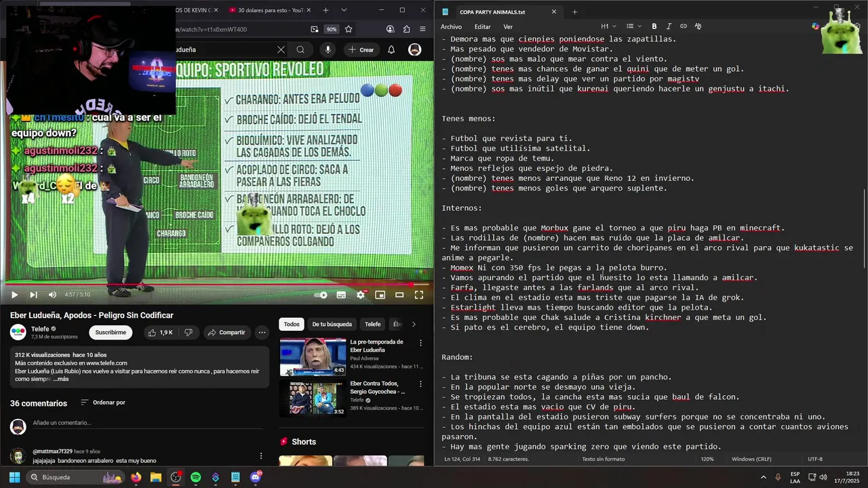This screenshot has width=868, height=488.
Task: Open a new browser tab
Action: [325, 10]
